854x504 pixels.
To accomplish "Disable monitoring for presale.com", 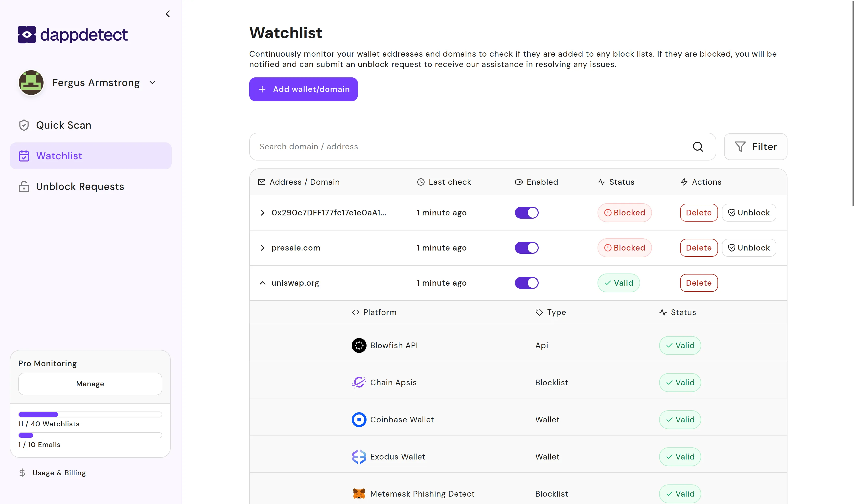I will pyautogui.click(x=526, y=248).
